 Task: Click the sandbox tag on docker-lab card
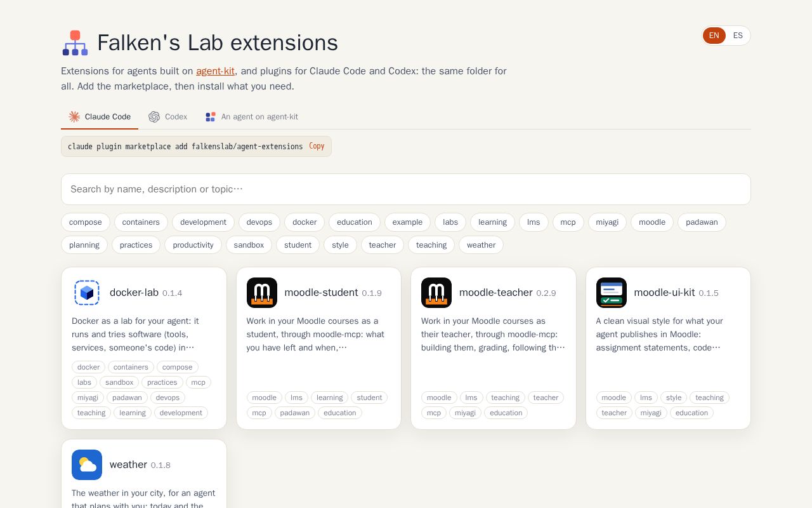(119, 382)
